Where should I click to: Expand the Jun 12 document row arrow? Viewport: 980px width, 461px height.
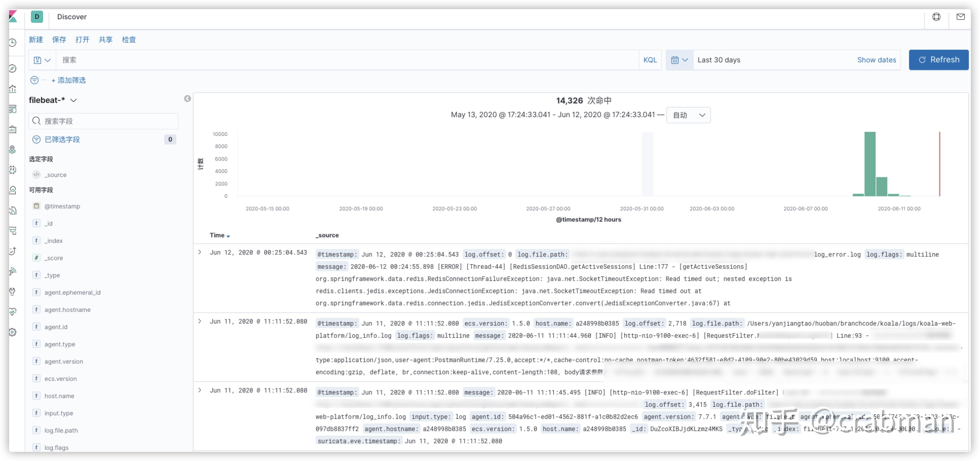200,252
